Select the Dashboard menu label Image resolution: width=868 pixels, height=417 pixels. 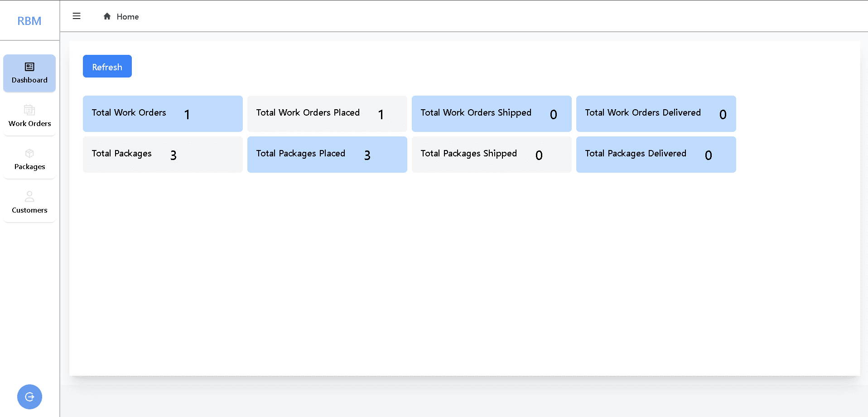(x=29, y=80)
